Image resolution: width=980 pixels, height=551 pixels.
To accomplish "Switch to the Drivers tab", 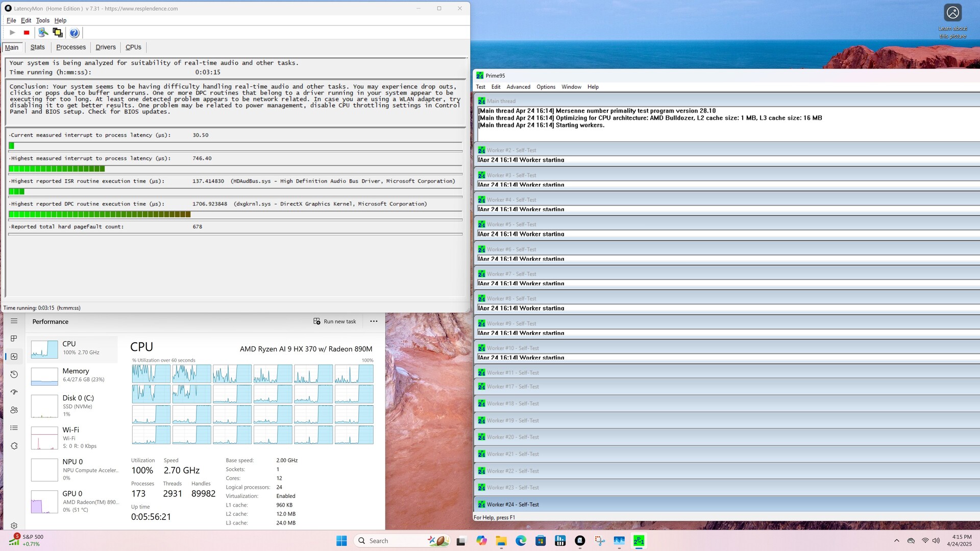I will click(105, 47).
